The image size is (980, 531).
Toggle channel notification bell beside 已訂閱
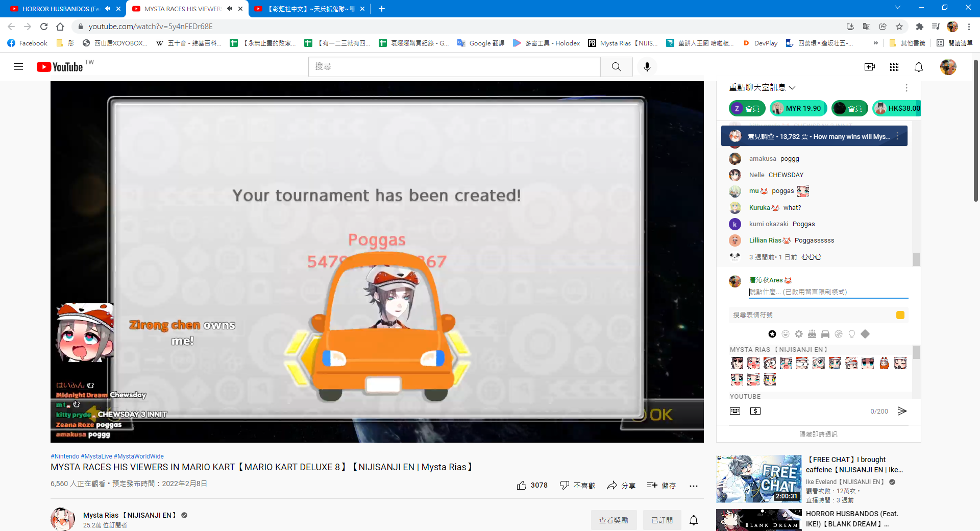pyautogui.click(x=694, y=520)
